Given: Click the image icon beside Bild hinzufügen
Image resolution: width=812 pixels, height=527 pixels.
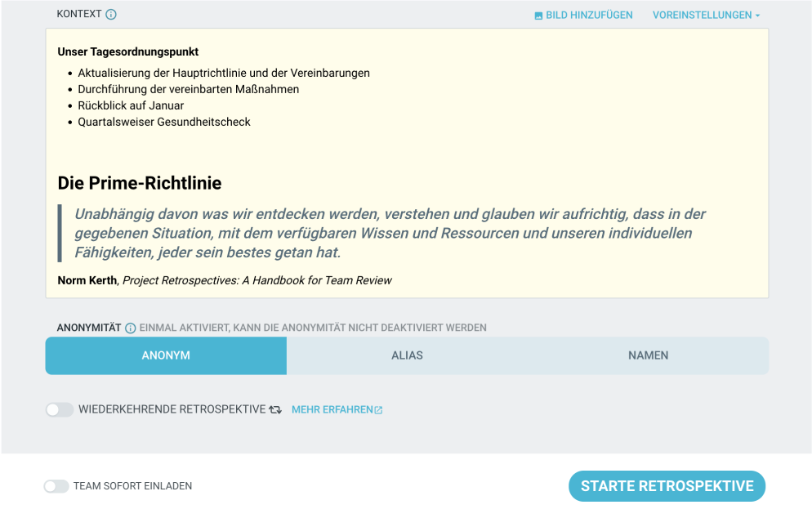Looking at the screenshot, I should (x=538, y=16).
